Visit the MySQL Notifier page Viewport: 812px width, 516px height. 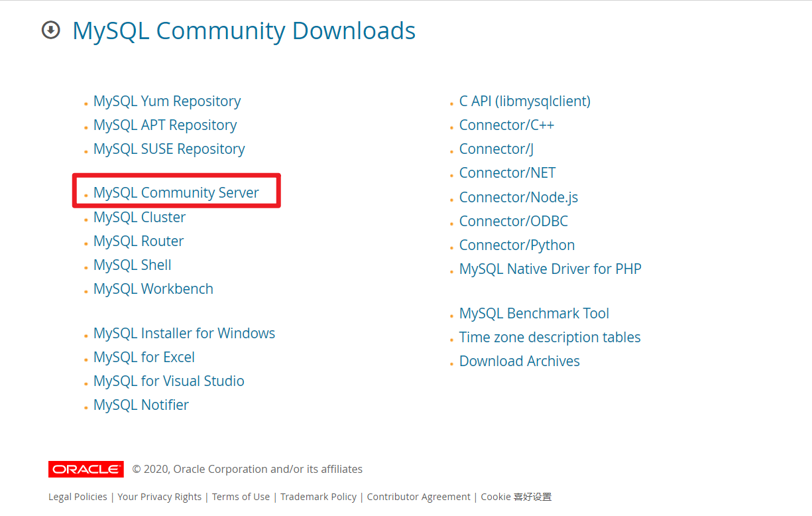[141, 405]
